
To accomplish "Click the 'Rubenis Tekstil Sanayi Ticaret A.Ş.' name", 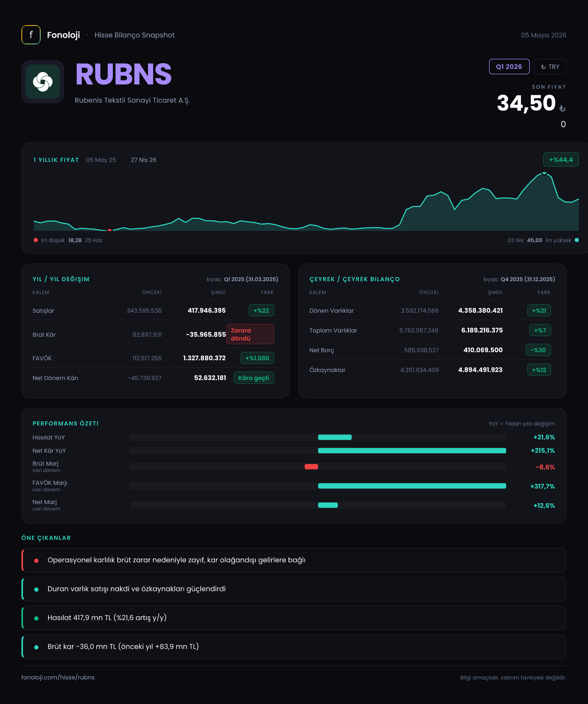I will 132,100.
